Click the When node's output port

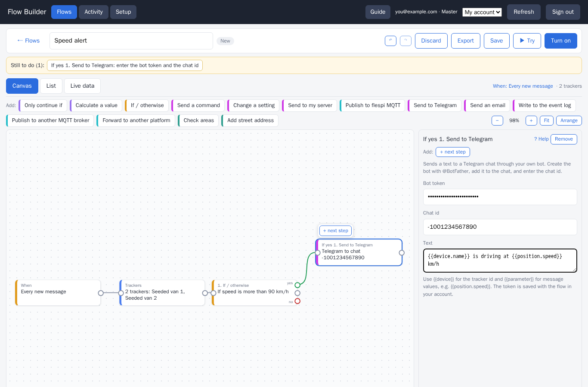(x=101, y=293)
